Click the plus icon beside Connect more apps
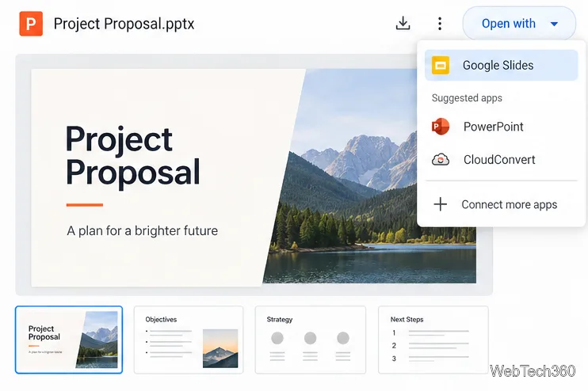588x391 pixels. click(x=441, y=204)
